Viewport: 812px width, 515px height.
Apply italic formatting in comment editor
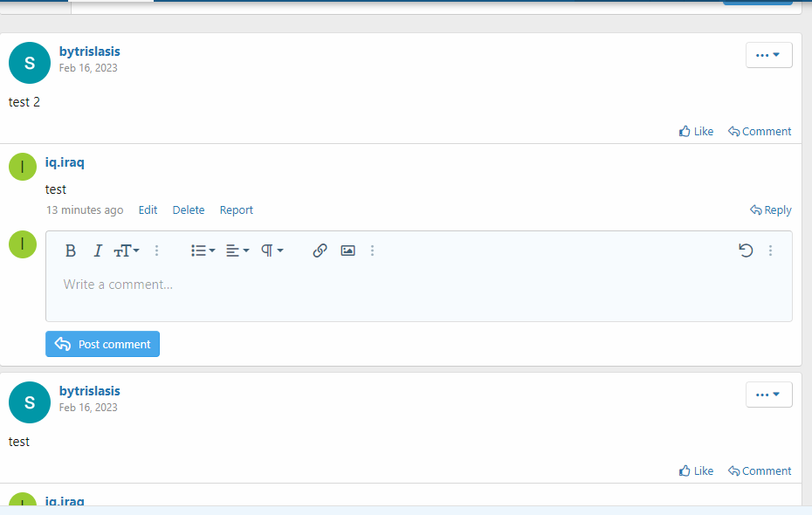pos(98,251)
